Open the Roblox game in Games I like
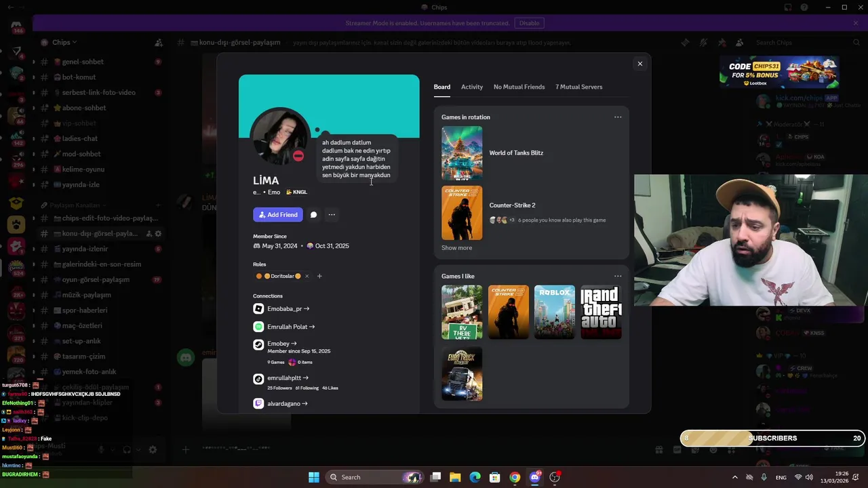Image resolution: width=868 pixels, height=488 pixels. pos(555,312)
